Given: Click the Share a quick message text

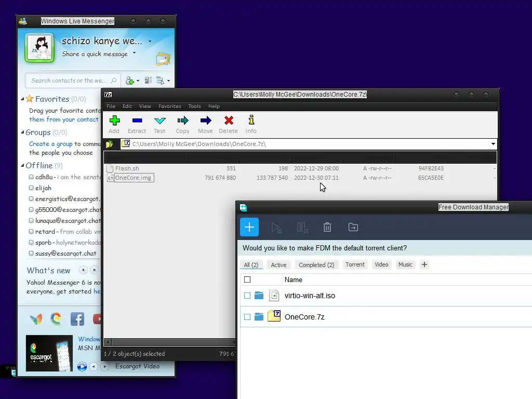Looking at the screenshot, I should 95,54.
